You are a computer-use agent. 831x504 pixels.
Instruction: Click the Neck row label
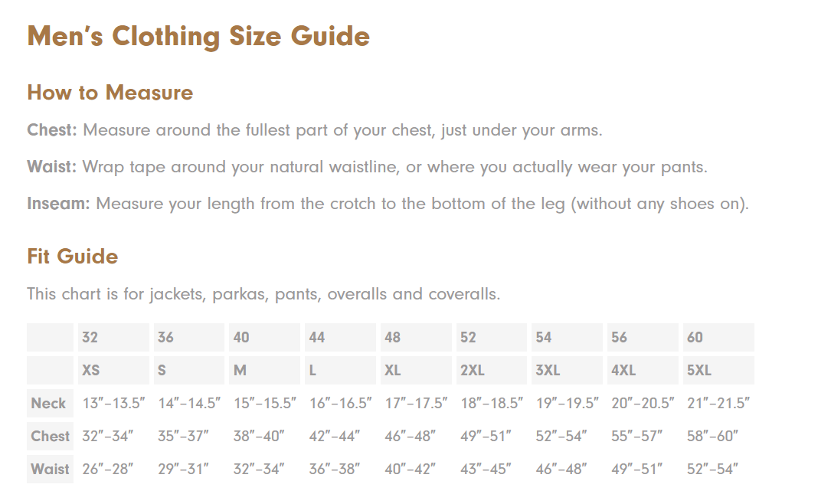[x=49, y=404]
